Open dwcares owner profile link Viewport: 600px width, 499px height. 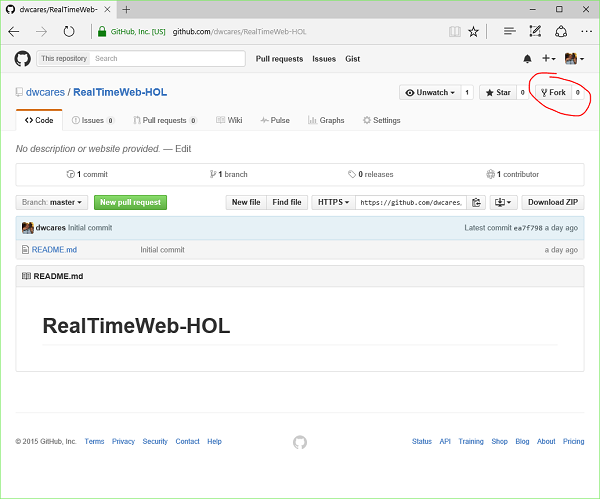pos(45,92)
